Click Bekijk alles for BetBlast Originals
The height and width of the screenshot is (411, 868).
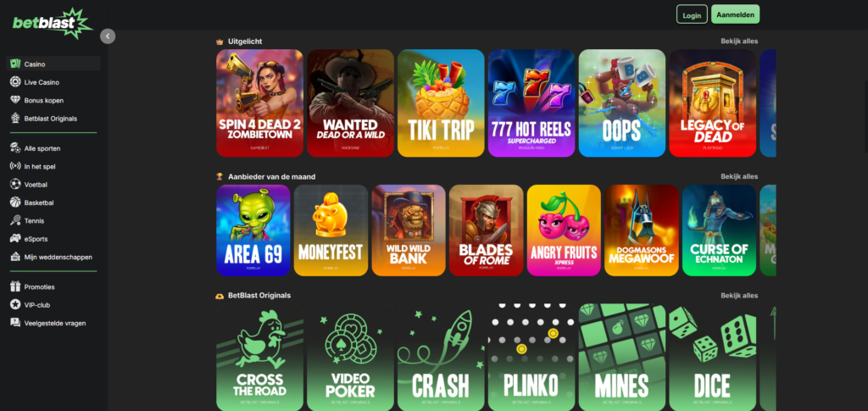coord(739,296)
